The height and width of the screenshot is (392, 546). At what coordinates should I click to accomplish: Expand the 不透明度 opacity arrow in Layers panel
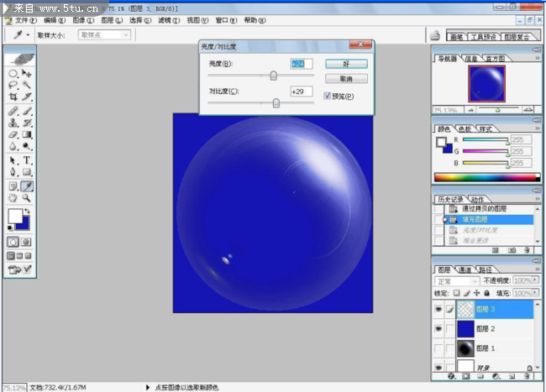(x=535, y=280)
